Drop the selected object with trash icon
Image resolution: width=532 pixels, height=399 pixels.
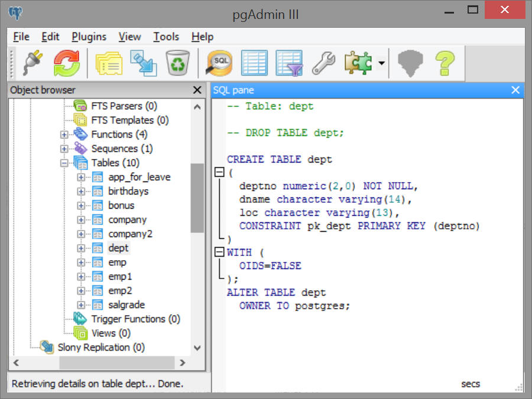(177, 63)
